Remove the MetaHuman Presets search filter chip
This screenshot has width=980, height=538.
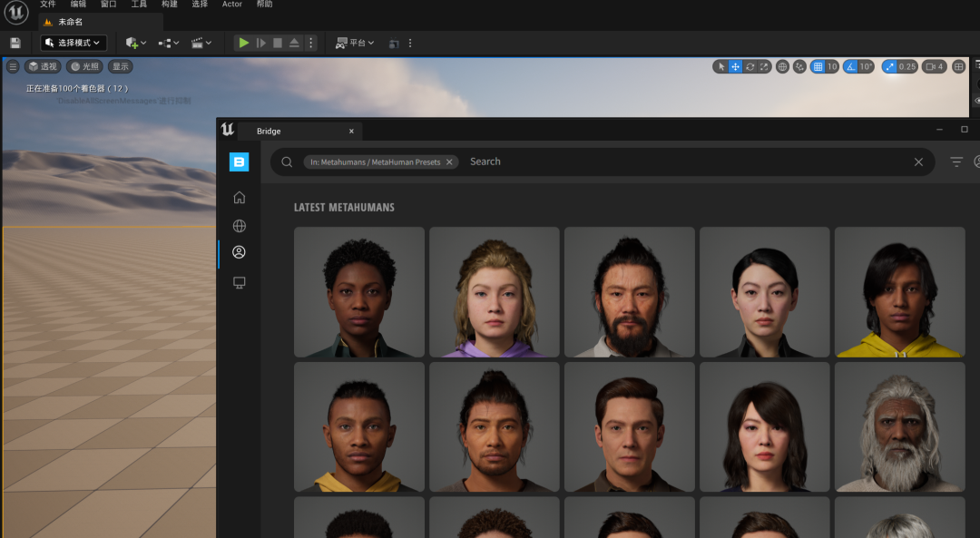point(449,161)
